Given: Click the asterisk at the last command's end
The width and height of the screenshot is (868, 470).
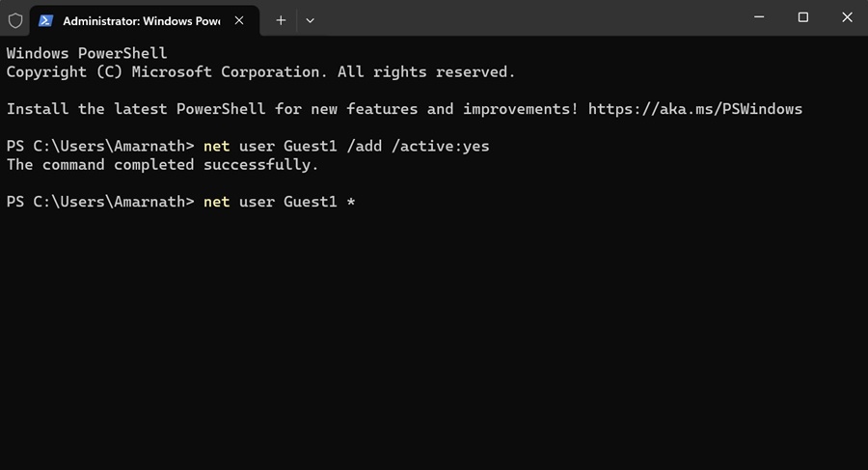Looking at the screenshot, I should [x=351, y=203].
